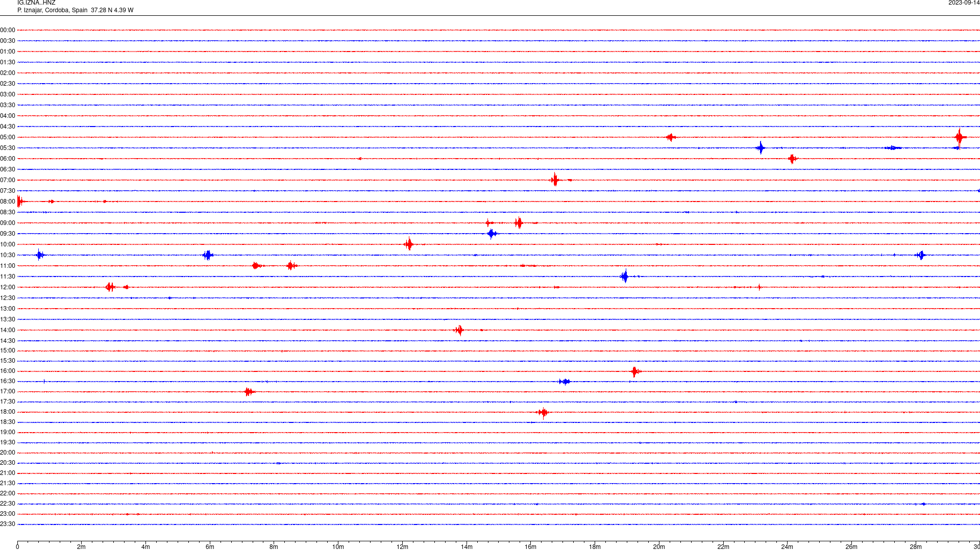Select the 23:30 final row label
The height and width of the screenshot is (551, 980).
click(8, 524)
